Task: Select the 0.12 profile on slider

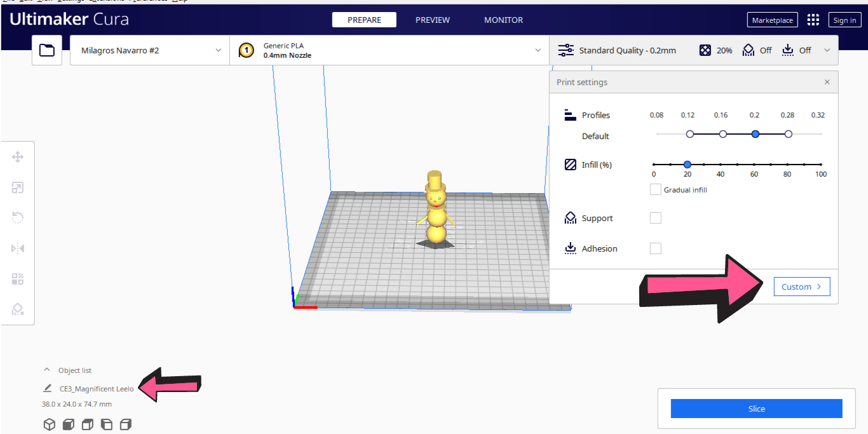Action: tap(690, 134)
